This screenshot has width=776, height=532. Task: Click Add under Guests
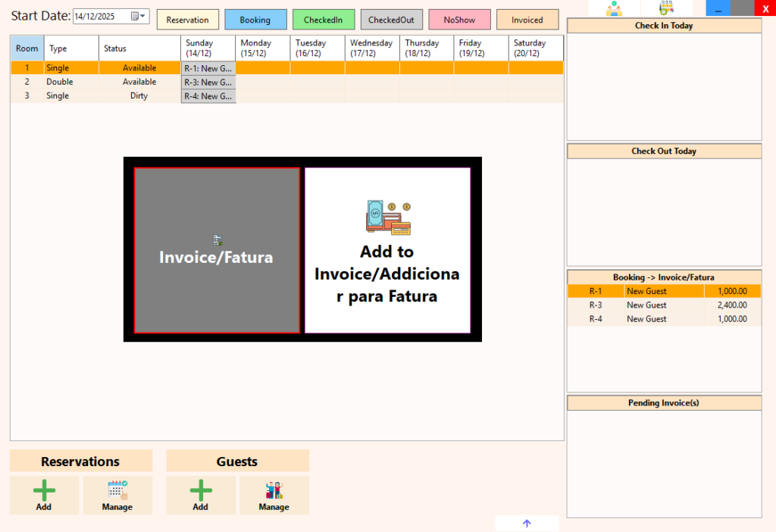point(200,495)
